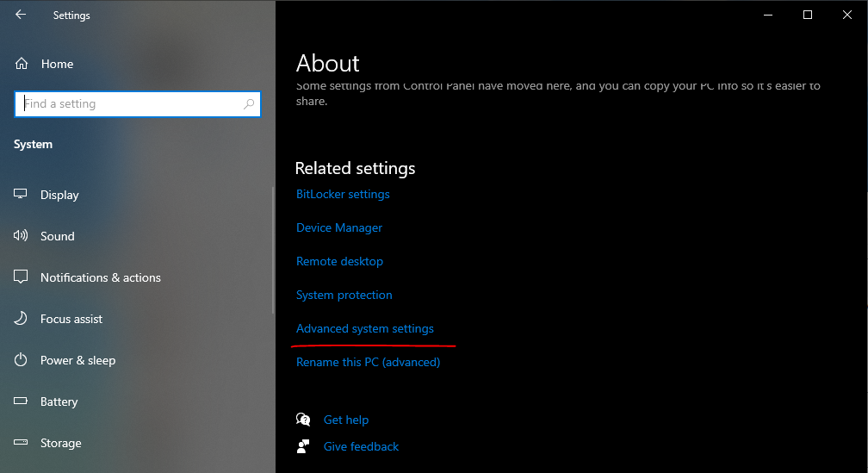Open Device Manager link

pyautogui.click(x=339, y=227)
